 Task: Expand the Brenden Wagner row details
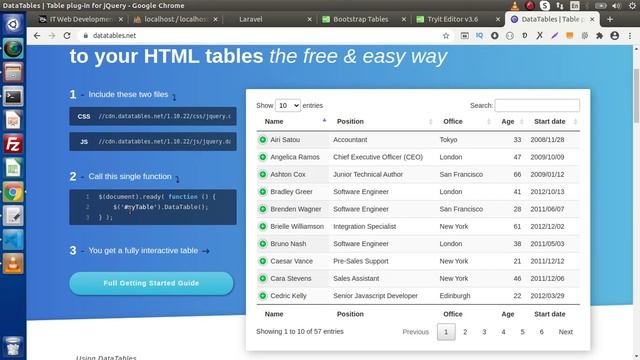coord(262,209)
